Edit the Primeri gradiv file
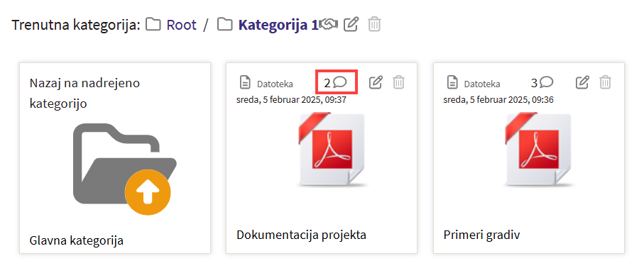 tap(582, 82)
